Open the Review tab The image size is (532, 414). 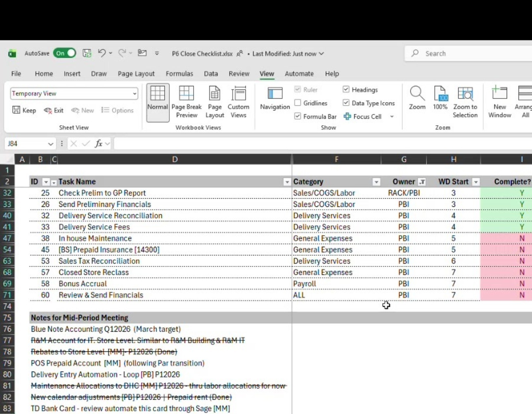point(239,74)
